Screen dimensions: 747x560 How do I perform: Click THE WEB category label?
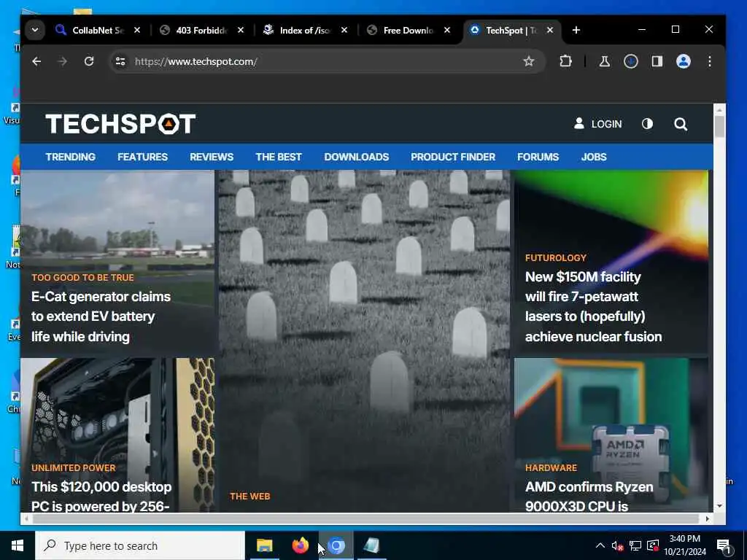click(249, 496)
